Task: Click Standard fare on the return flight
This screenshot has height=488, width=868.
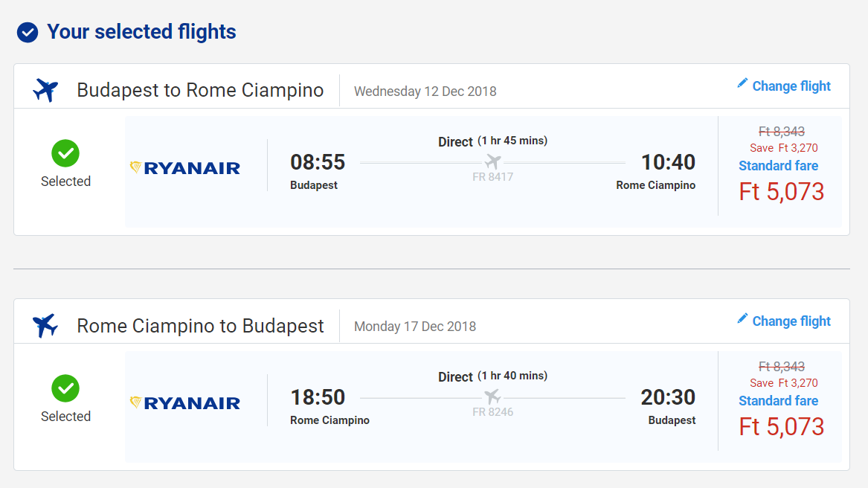Action: coord(778,401)
